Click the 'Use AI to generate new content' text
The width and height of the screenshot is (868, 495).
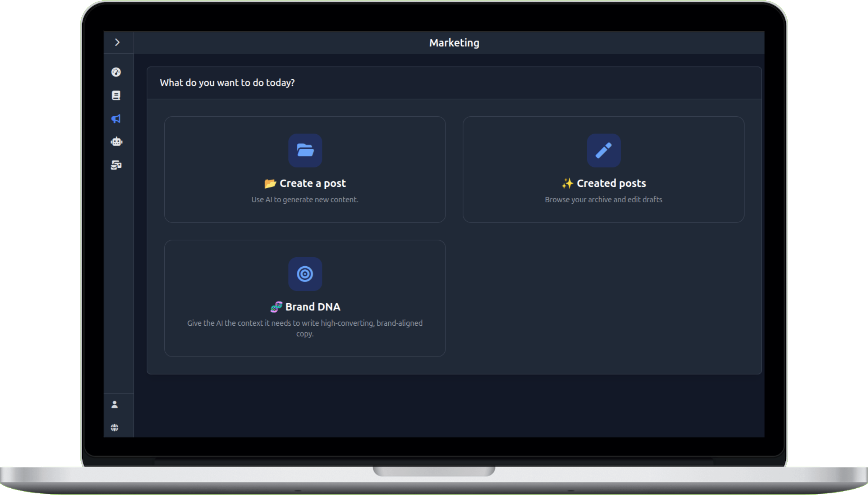click(304, 199)
